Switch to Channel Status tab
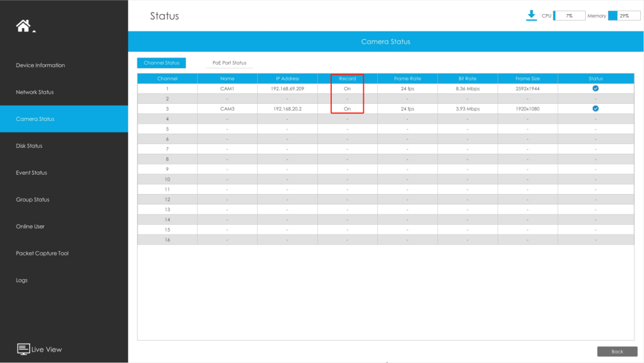Image resolution: width=644 pixels, height=363 pixels. (x=161, y=63)
